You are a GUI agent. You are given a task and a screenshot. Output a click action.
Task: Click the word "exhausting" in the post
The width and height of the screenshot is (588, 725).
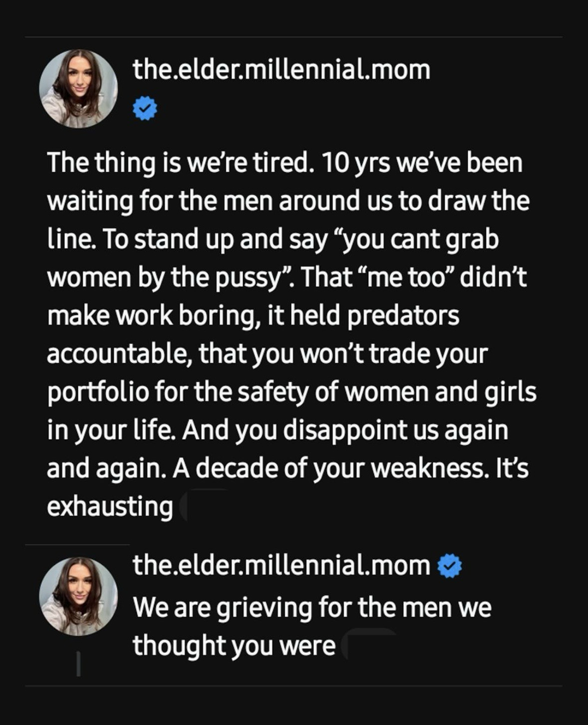pos(110,506)
